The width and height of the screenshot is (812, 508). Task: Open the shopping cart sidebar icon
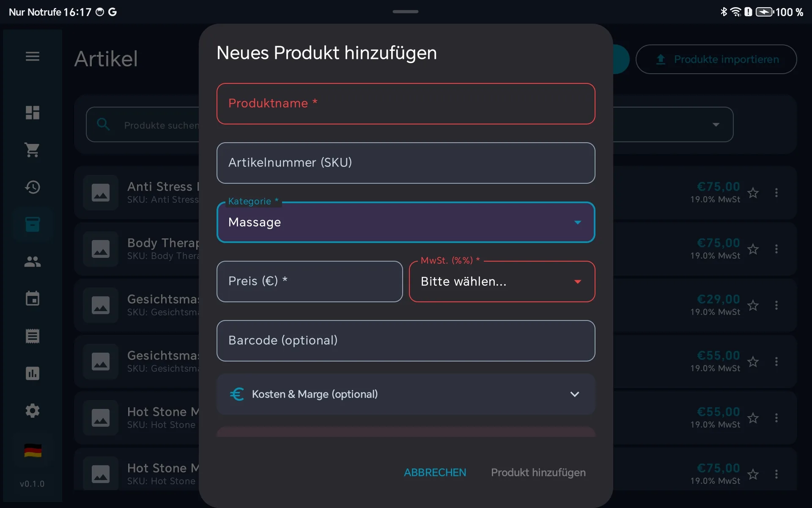pos(33,150)
